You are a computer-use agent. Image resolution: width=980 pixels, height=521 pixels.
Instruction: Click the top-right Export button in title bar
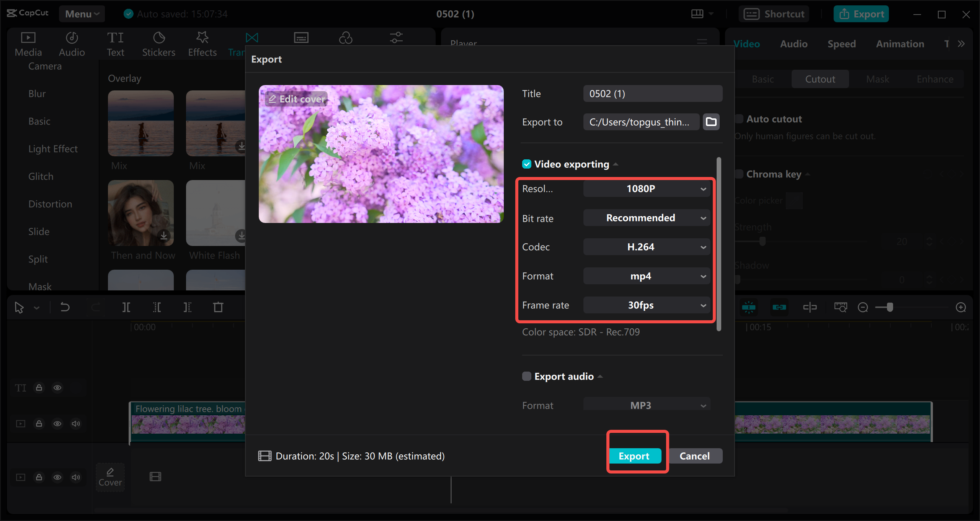point(861,14)
